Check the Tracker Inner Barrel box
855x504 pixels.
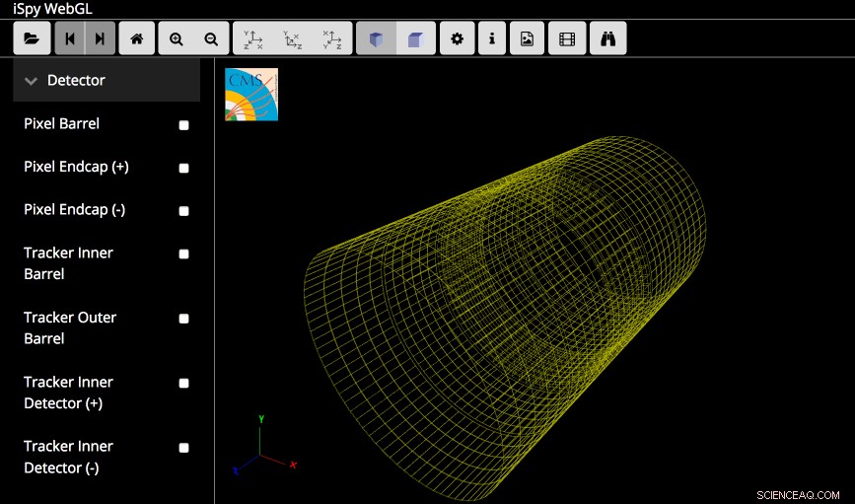(x=183, y=254)
